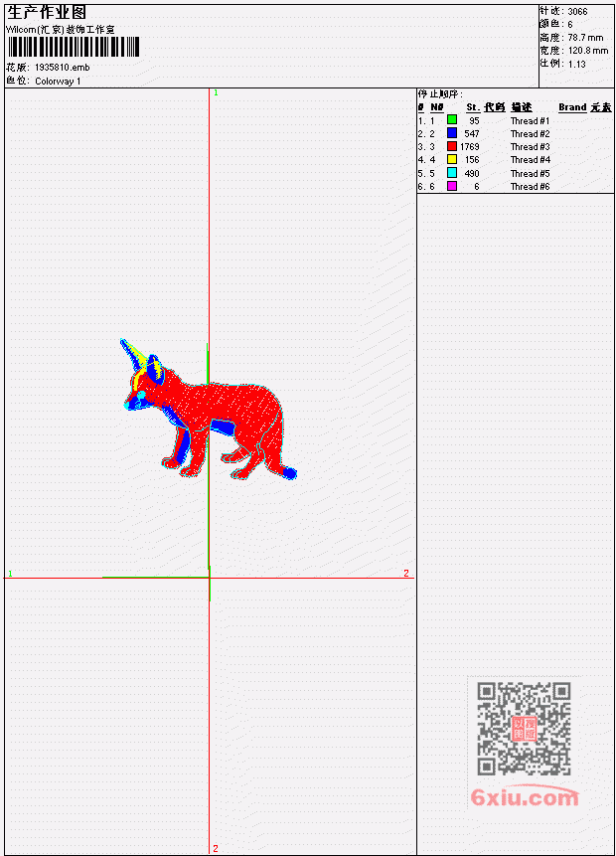Viewport: 616px width, 856px height.
Task: Select the 'Thread #5' description text
Action: click(530, 174)
